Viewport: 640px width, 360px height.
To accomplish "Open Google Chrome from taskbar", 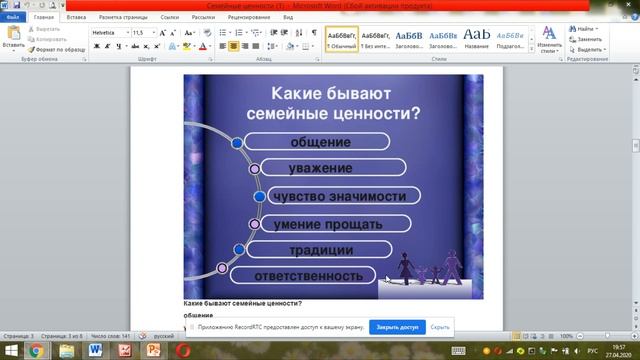I will pyautogui.click(x=36, y=351).
